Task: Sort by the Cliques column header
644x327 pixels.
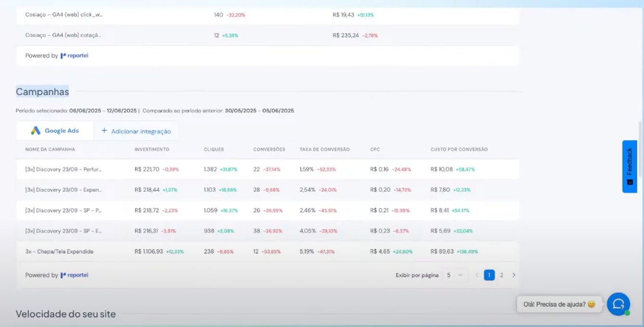Action: point(214,150)
